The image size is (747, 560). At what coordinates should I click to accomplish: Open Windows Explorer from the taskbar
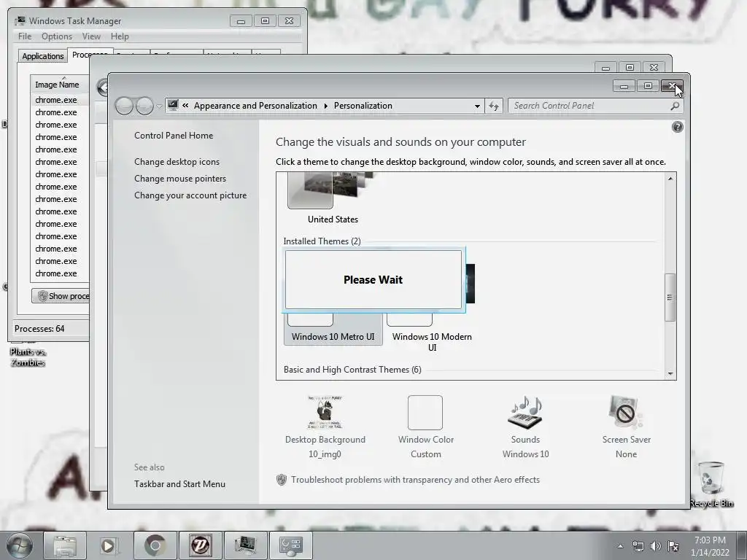(65, 545)
